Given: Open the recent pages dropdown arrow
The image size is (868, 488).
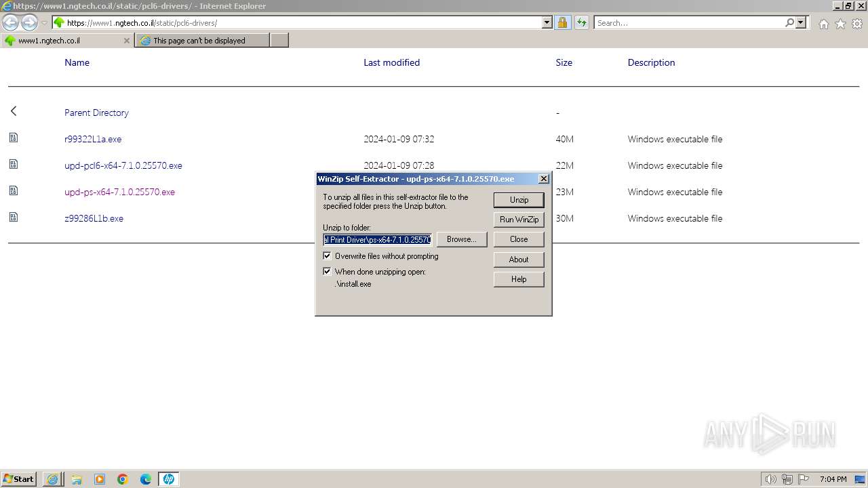Looking at the screenshot, I should pyautogui.click(x=44, y=23).
